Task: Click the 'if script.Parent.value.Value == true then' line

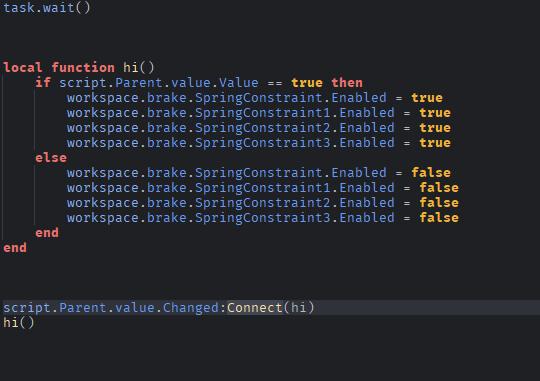Action: tap(199, 83)
